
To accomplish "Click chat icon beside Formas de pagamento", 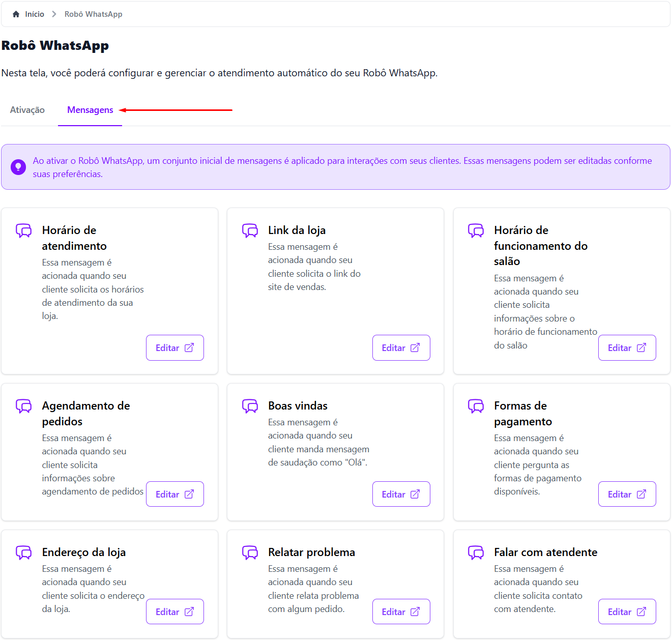I will pyautogui.click(x=476, y=406).
